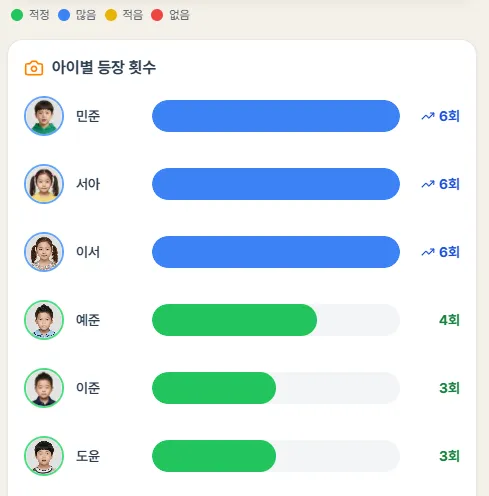This screenshot has height=496, width=489.
Task: Click 민준's blue appearance bar
Action: tap(276, 116)
